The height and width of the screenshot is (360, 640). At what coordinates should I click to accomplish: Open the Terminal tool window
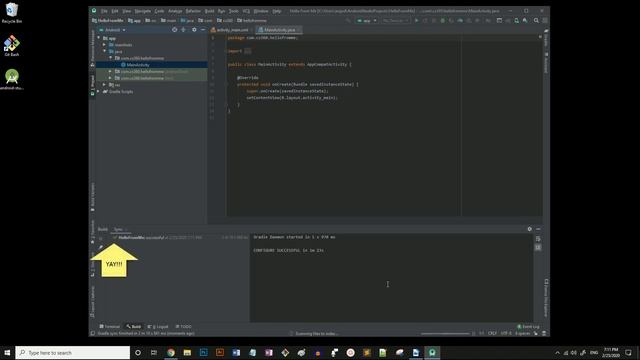point(109,327)
